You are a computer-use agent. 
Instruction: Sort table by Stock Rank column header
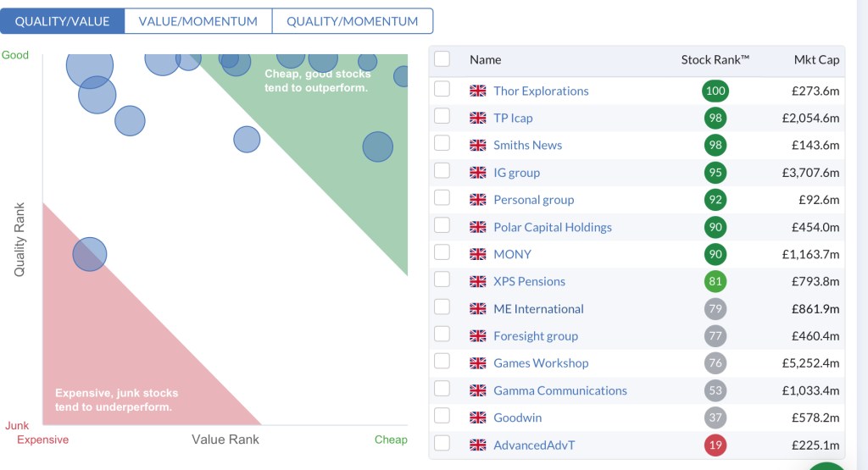pyautogui.click(x=715, y=59)
